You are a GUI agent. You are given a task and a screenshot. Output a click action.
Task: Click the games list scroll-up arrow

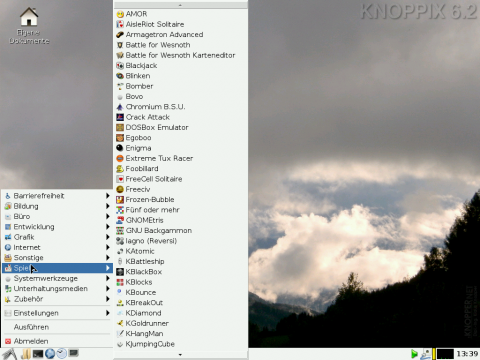[x=180, y=5]
